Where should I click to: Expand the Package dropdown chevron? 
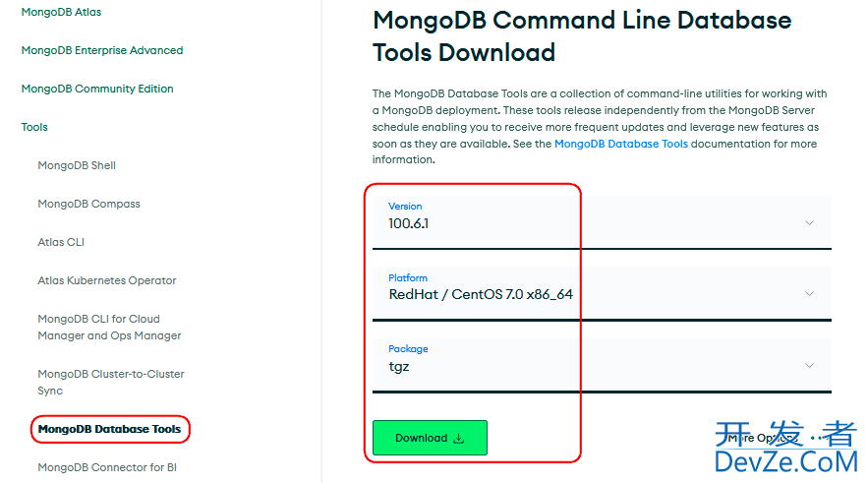[x=809, y=365]
